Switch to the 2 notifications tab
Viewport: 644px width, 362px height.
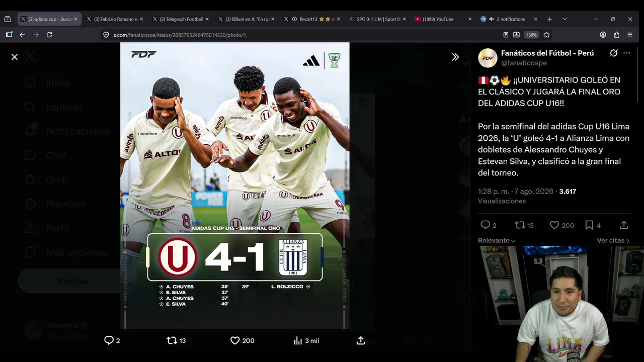510,19
